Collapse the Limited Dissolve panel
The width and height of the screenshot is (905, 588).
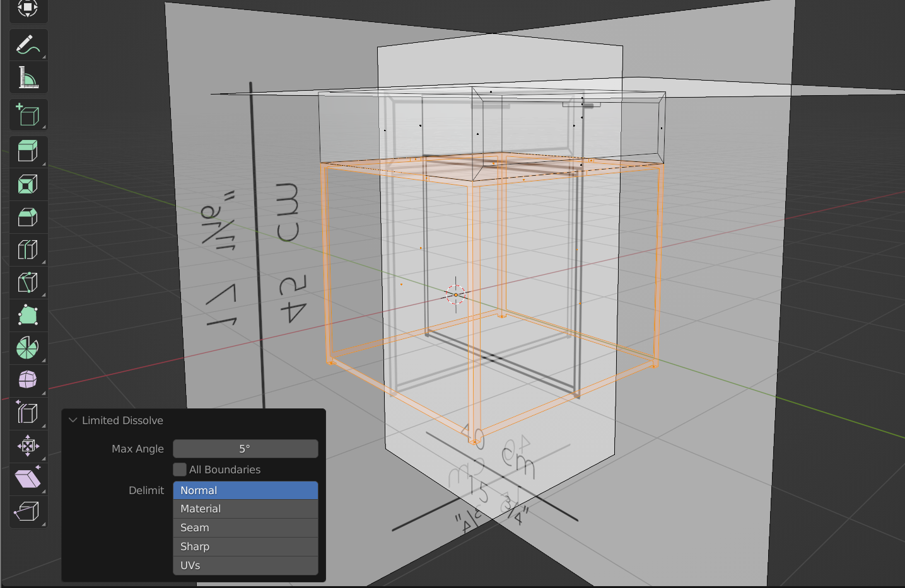[73, 420]
